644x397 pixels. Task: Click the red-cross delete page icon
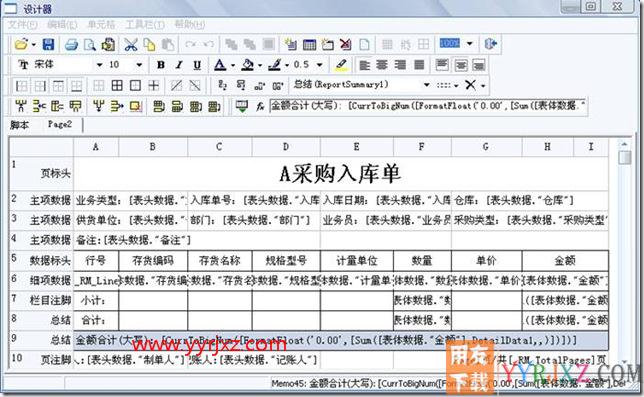[x=345, y=44]
